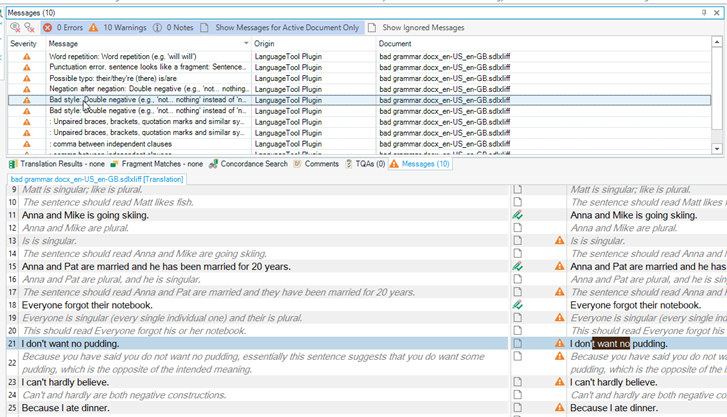Select segment number 15 in the editor

click(x=12, y=267)
